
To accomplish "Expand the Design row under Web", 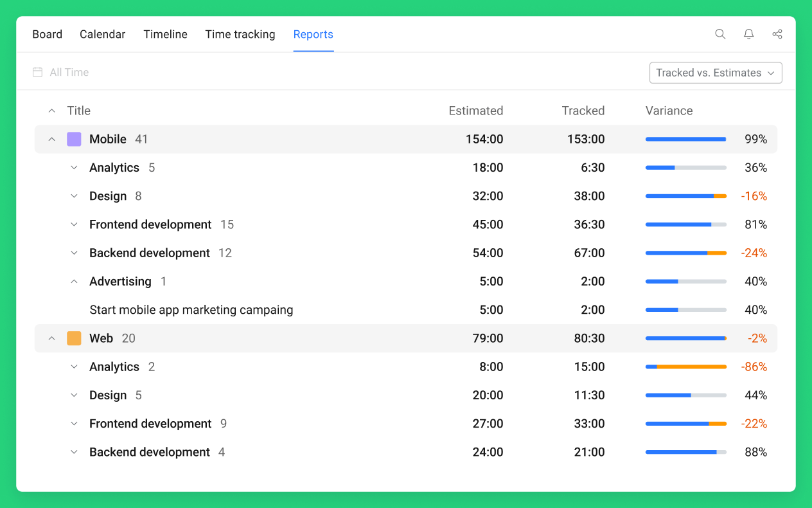I will coord(74,395).
